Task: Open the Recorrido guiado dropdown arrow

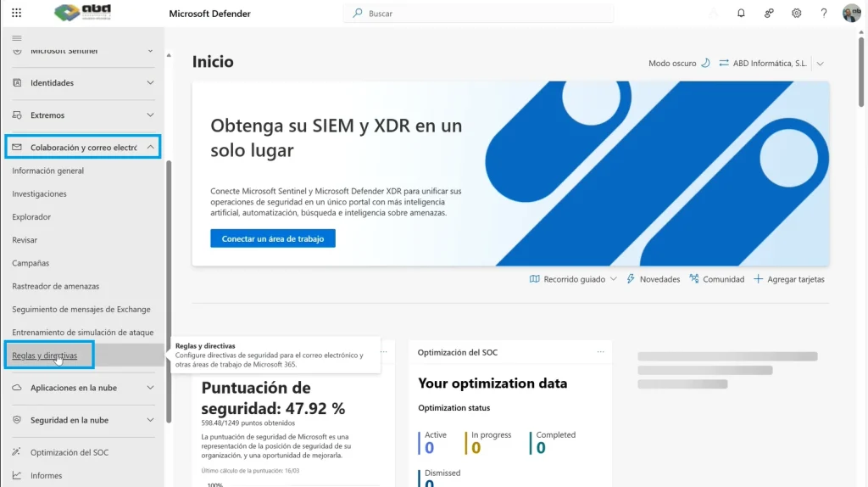Action: click(614, 278)
